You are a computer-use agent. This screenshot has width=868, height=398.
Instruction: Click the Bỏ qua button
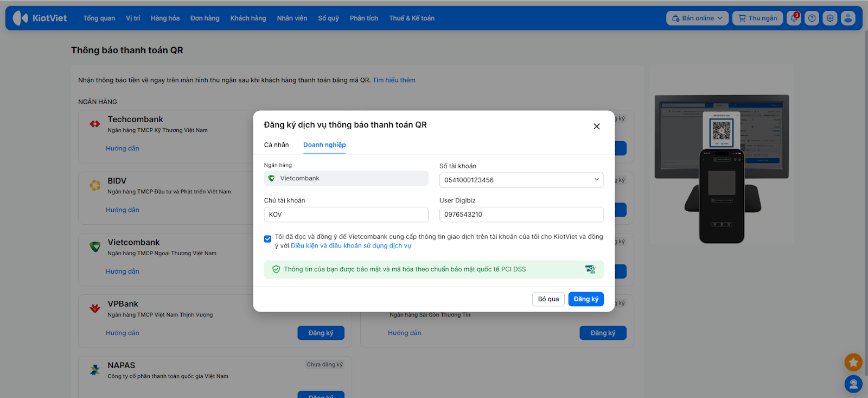tap(548, 299)
